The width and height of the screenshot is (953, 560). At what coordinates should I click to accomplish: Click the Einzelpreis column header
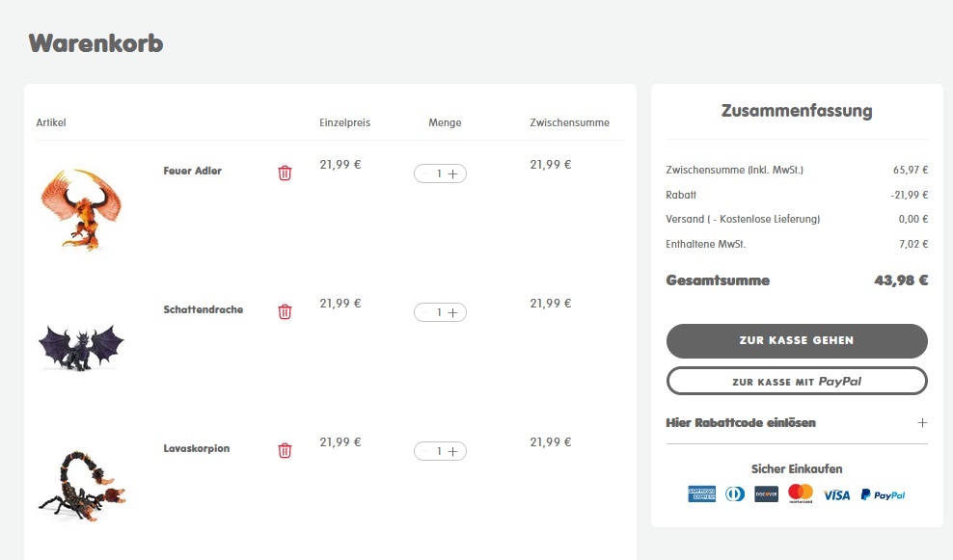344,122
